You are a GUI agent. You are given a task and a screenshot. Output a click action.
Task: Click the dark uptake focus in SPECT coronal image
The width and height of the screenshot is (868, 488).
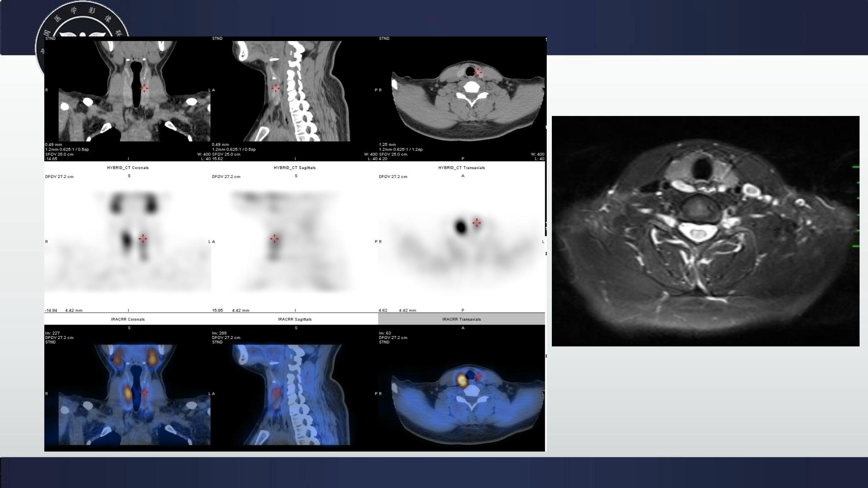127,240
